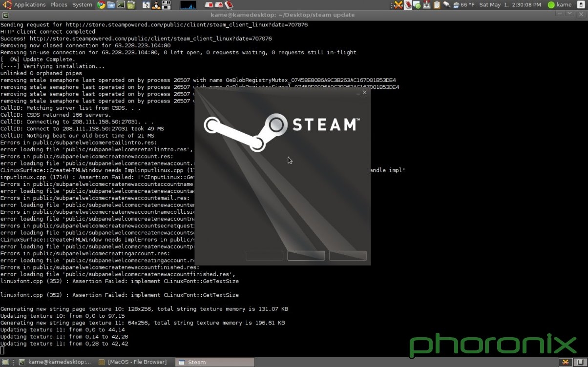Click the Tux penguin icon in the panel
Screen dimensions: 588x367
pos(156,5)
